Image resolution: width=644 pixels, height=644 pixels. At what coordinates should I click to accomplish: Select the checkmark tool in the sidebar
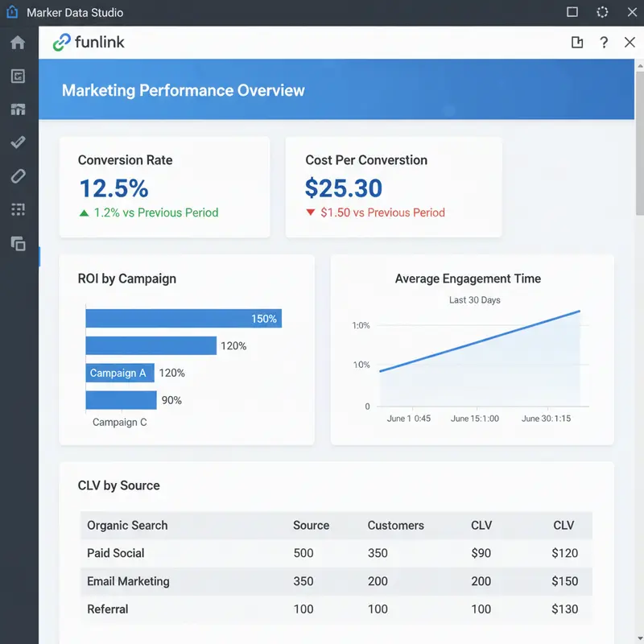coord(18,142)
